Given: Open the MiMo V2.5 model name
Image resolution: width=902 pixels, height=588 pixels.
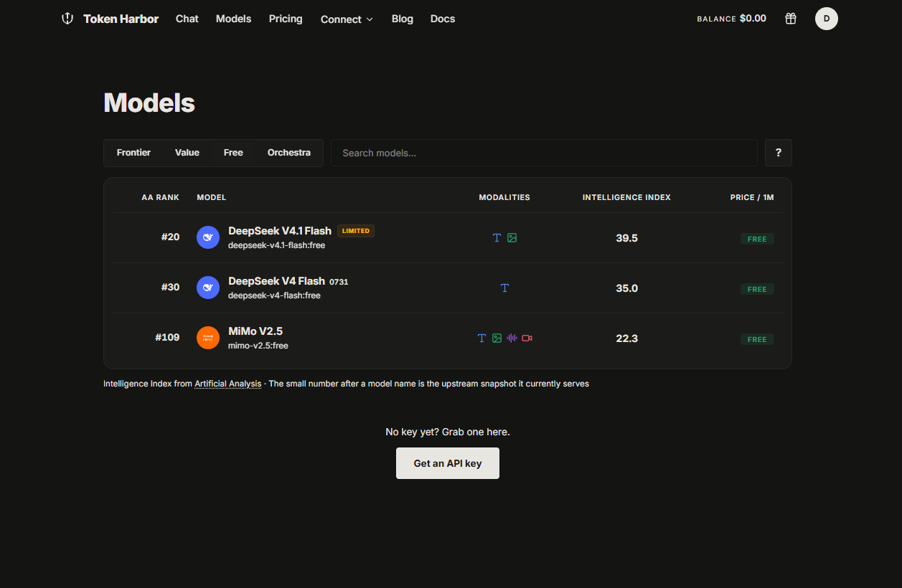Looking at the screenshot, I should coord(255,331).
